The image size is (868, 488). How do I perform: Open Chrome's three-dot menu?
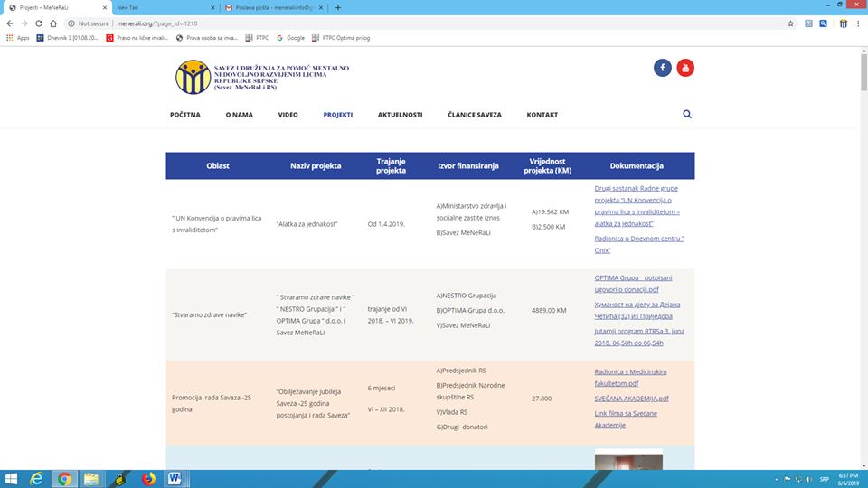859,23
